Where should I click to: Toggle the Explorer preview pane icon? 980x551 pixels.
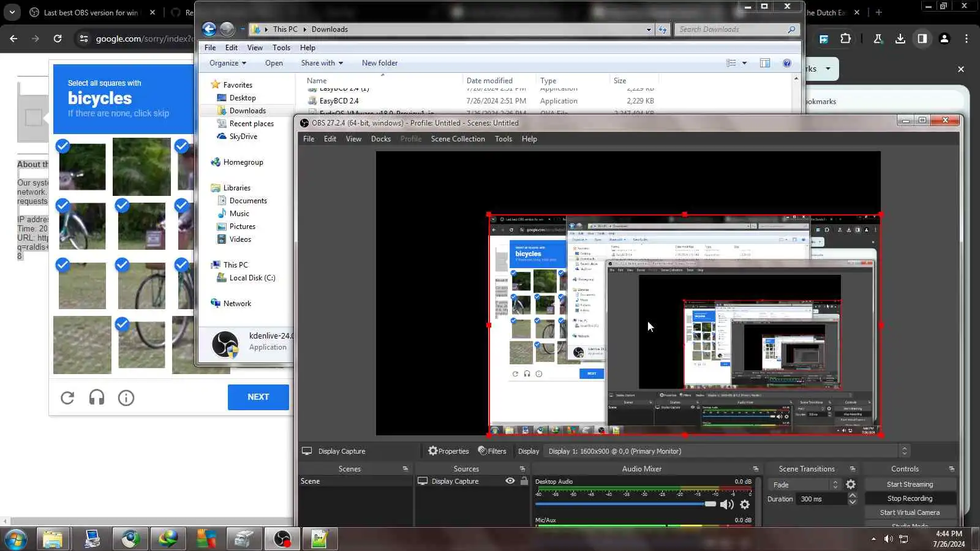click(765, 63)
